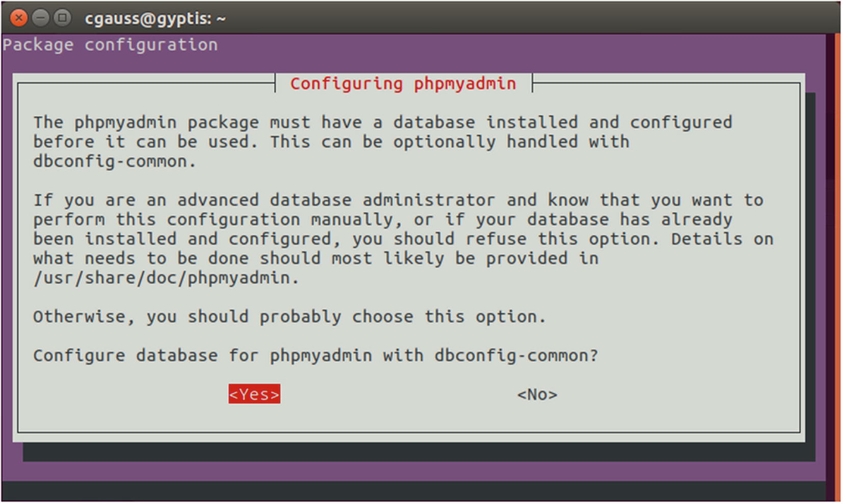The width and height of the screenshot is (843, 504).
Task: Click the Package configuration header text
Action: point(110,45)
